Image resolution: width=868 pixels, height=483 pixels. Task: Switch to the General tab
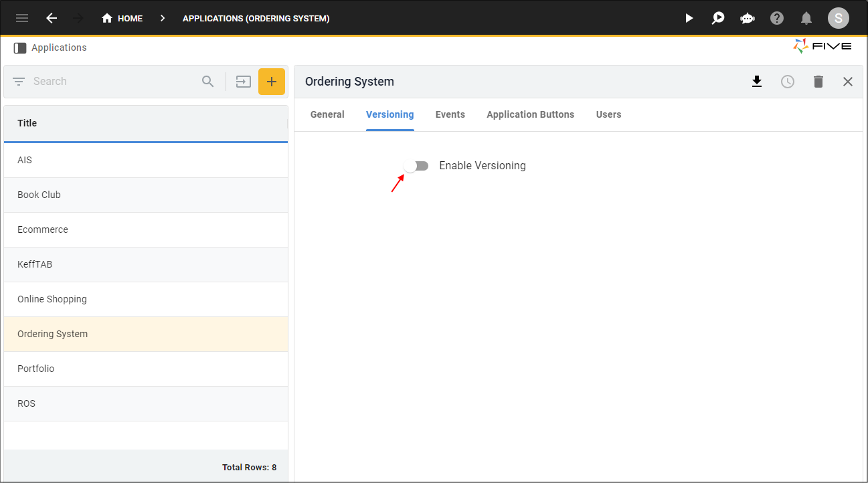pos(327,114)
